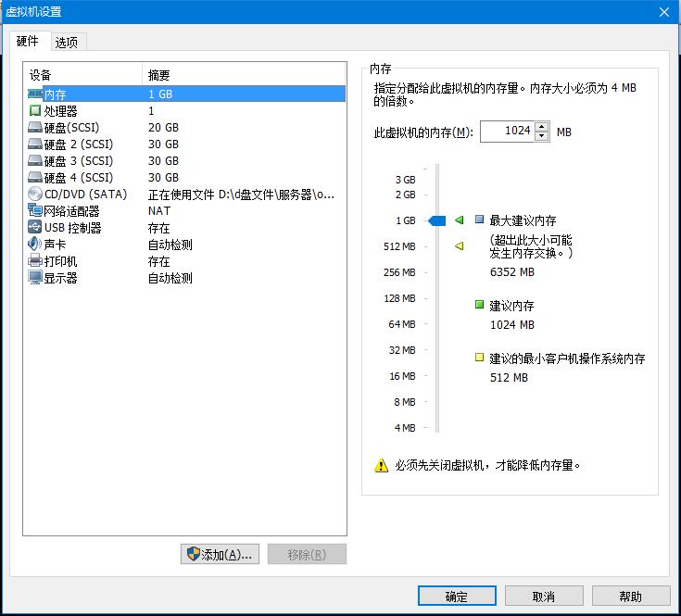Click the network adapter (网络适配器) icon
Screen dimensions: 681x616
[x=35, y=210]
